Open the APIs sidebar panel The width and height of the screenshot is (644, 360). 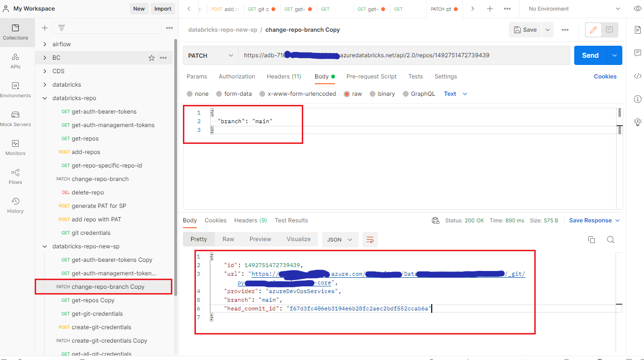(x=15, y=61)
